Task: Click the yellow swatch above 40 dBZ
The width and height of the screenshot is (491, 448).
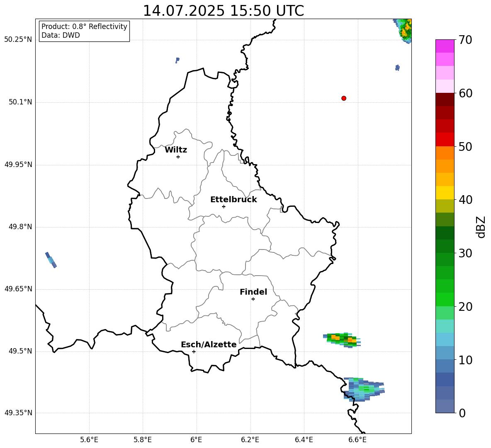Action: [445, 193]
